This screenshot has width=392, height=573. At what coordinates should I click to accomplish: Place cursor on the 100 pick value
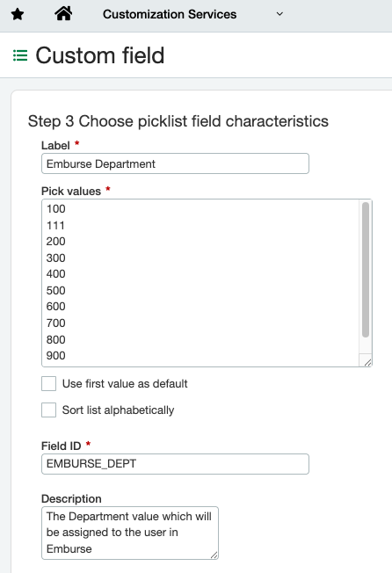56,208
